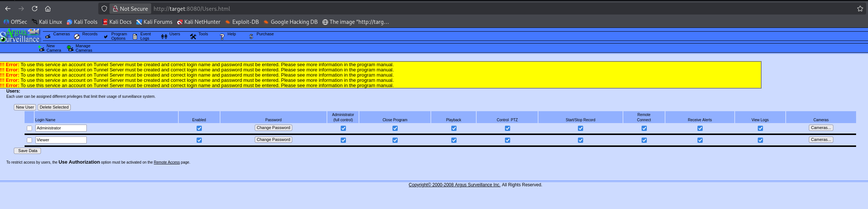
Task: Toggle Enabled for Viewer
Action: click(199, 140)
